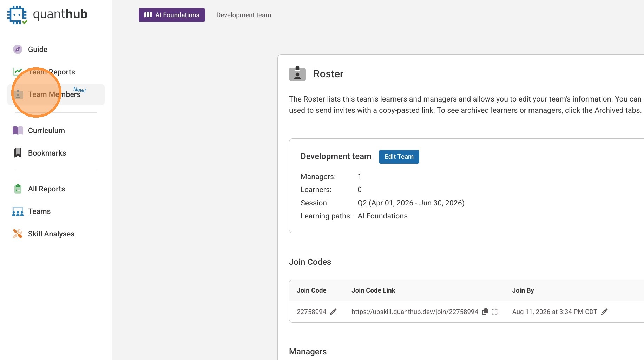
Task: Click the Curriculum book icon
Action: click(x=18, y=131)
